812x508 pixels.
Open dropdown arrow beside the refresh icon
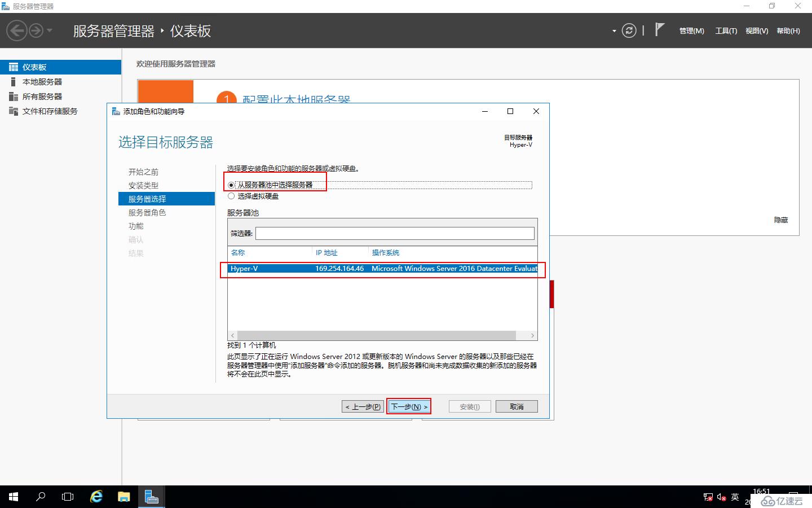coord(614,31)
